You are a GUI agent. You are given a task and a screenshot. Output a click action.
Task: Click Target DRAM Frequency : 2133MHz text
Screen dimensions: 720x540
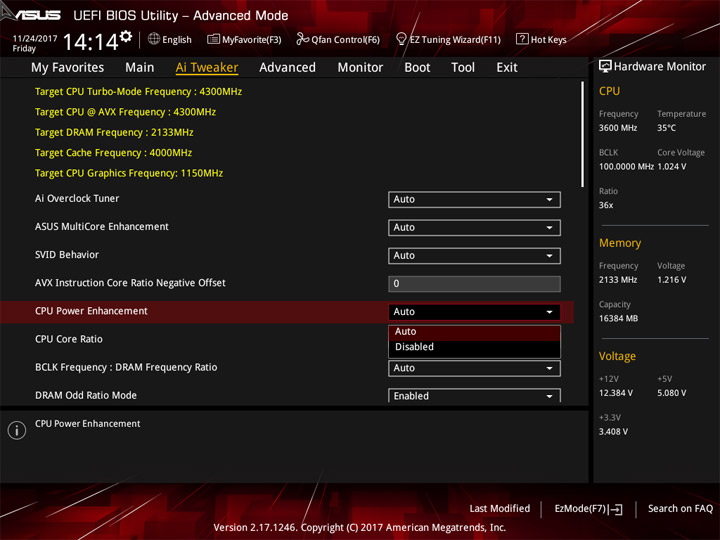tap(114, 133)
